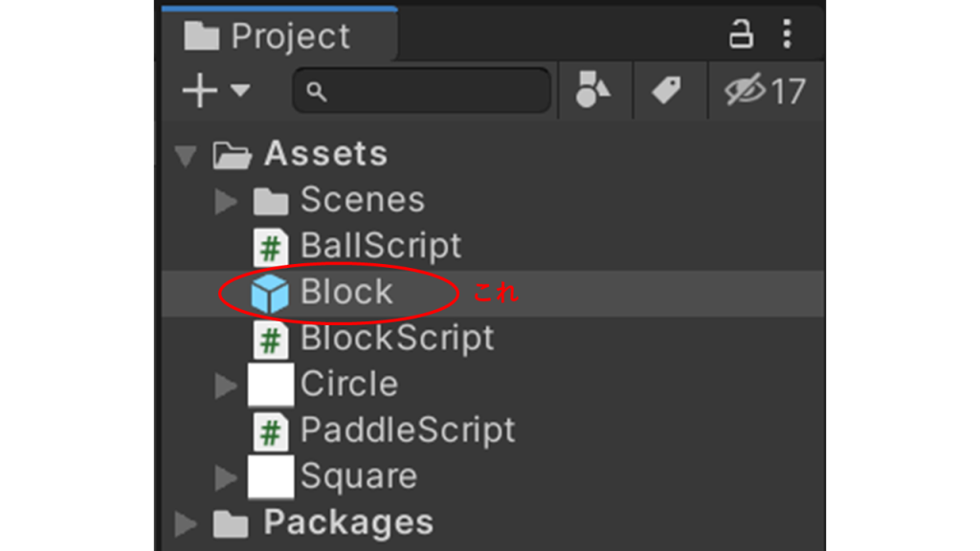Click the BlockScript C# script icon
This screenshot has height=551, width=980.
pyautogui.click(x=271, y=340)
